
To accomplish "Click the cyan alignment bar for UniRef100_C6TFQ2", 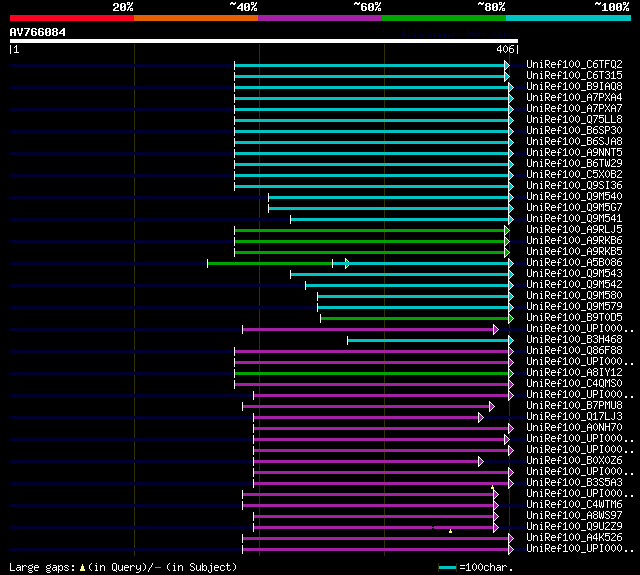I will click(x=369, y=66).
